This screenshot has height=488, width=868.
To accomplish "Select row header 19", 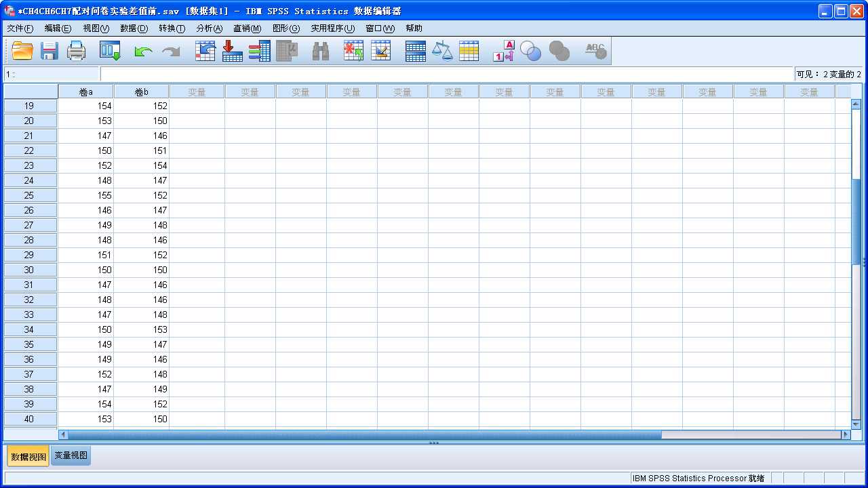I will (30, 106).
